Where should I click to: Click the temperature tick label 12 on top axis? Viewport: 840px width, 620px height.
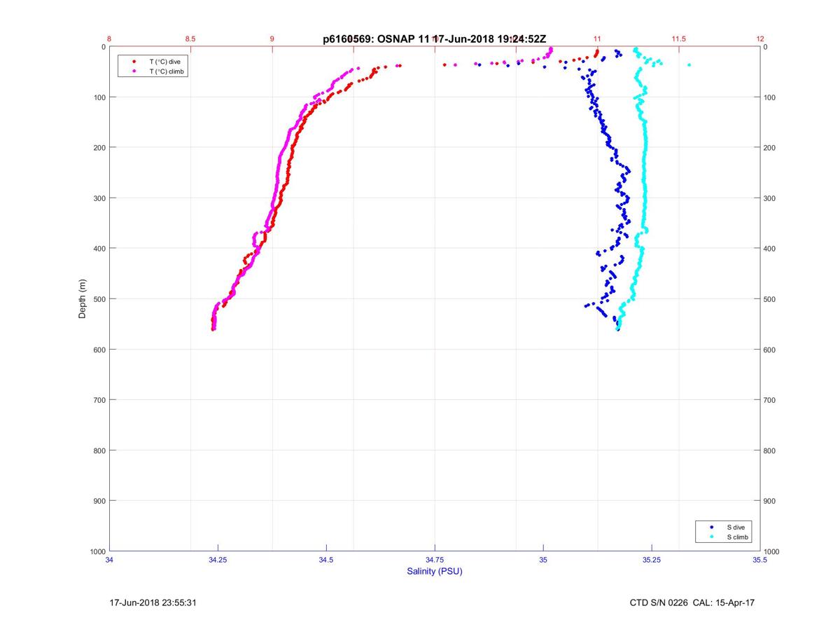pos(760,39)
